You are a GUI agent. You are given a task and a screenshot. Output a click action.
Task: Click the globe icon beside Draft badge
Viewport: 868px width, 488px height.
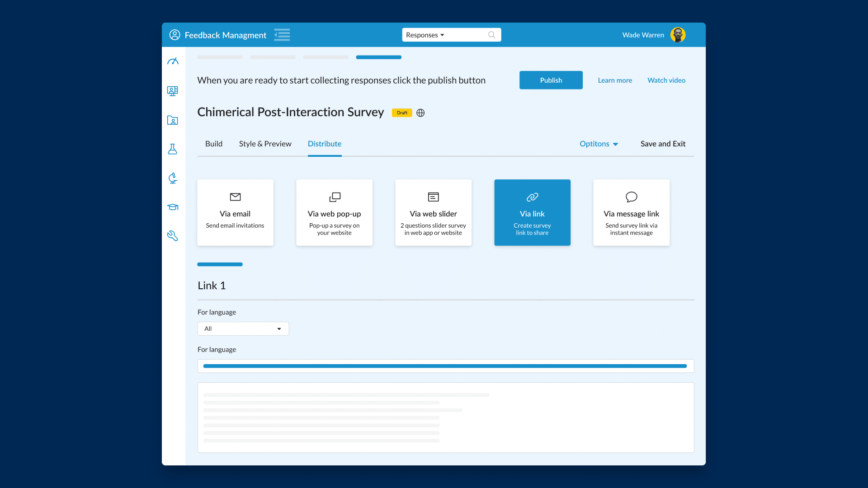click(x=420, y=113)
